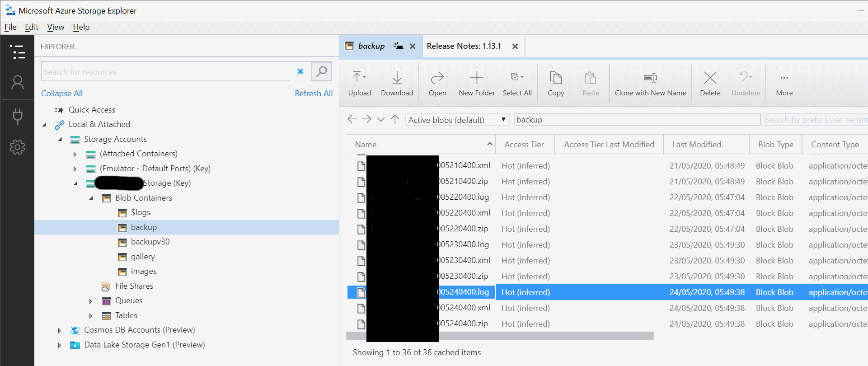Open the More toolbar options
868x366 pixels.
[x=784, y=84]
